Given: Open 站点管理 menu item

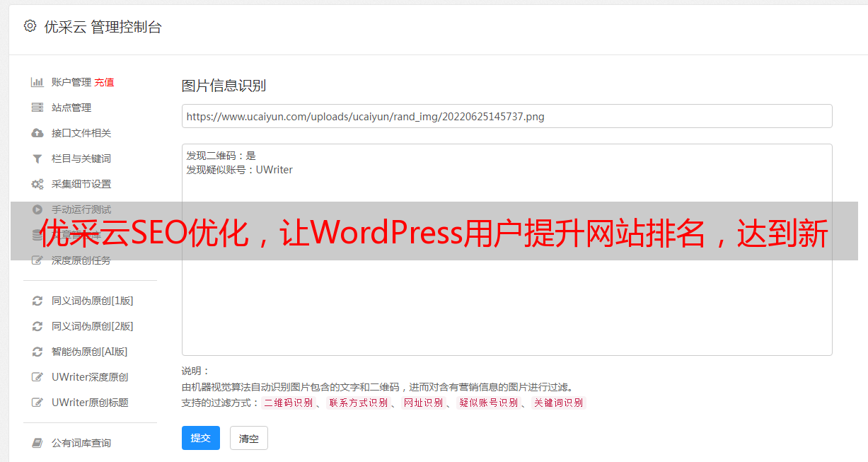Looking at the screenshot, I should coord(71,108).
